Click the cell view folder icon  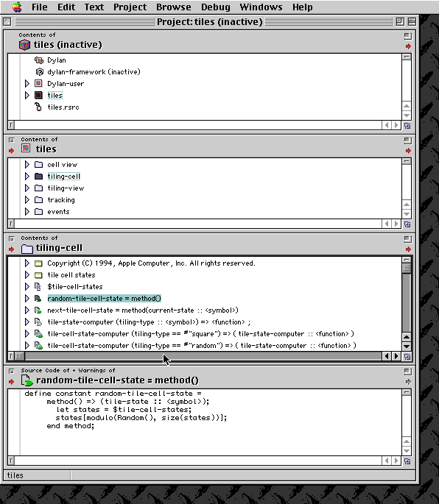click(38, 165)
